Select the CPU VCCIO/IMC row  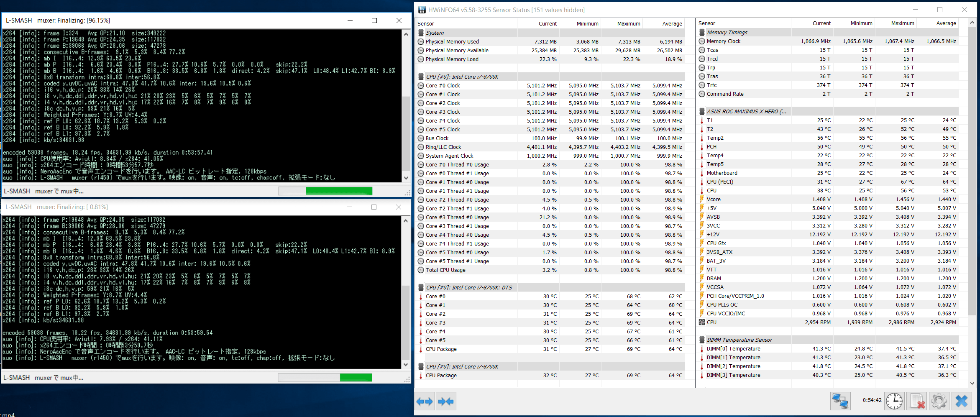tap(828, 313)
